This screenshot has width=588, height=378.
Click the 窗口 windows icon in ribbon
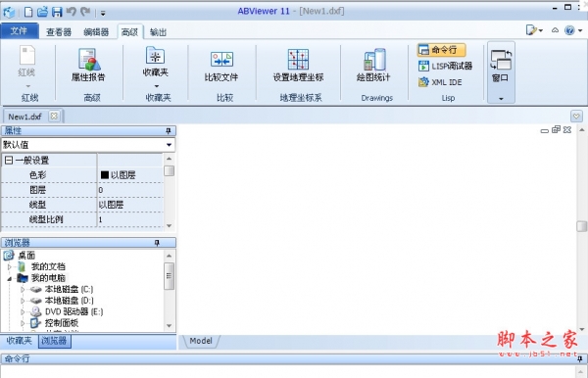click(501, 61)
